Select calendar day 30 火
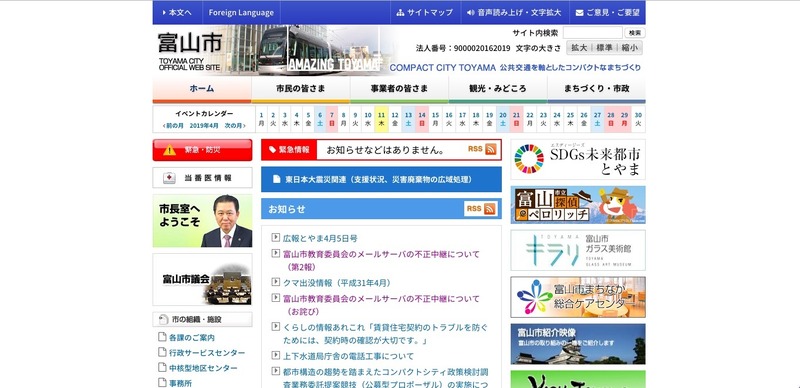This screenshot has width=800, height=388. coord(638,119)
